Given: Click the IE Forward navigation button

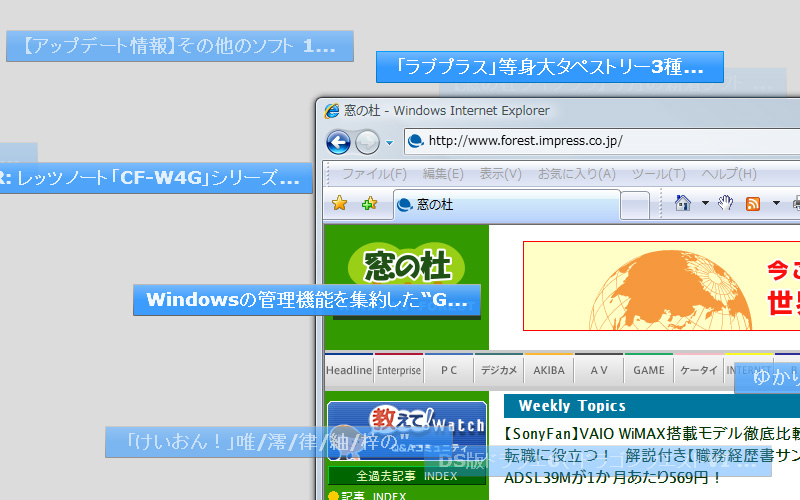Looking at the screenshot, I should pyautogui.click(x=367, y=142).
